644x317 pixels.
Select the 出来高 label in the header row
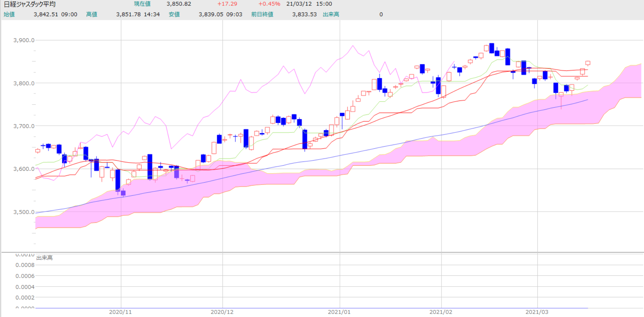[331, 15]
